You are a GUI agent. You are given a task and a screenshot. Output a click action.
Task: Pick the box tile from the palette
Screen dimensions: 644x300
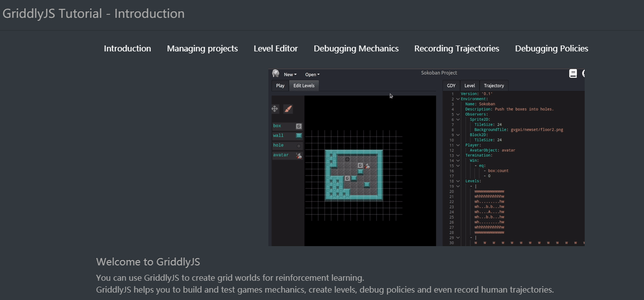(x=287, y=126)
